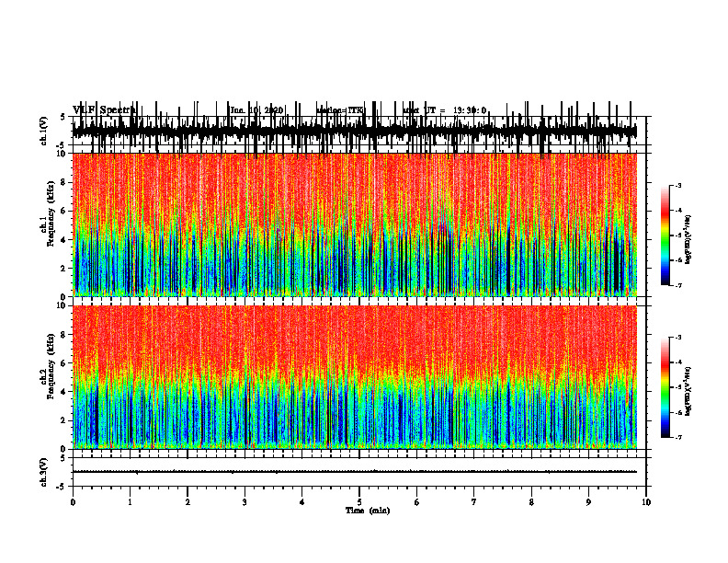Click the ch.2 spectrogram "4" kHz tick label
This screenshot has height=563, width=728.
(64, 393)
